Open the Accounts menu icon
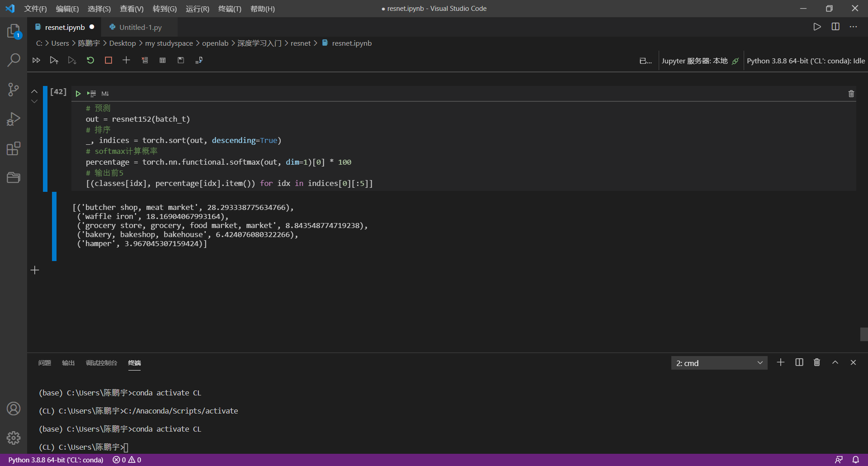This screenshot has width=868, height=466. point(14,409)
